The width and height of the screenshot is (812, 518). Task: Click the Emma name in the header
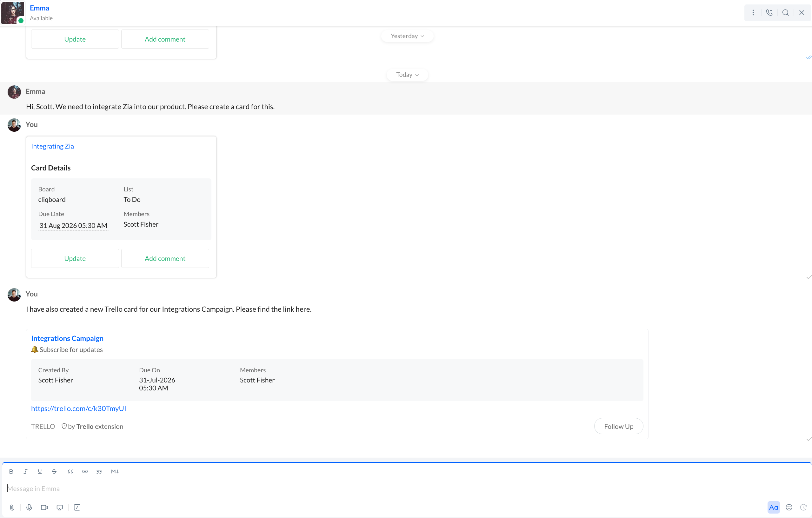39,8
